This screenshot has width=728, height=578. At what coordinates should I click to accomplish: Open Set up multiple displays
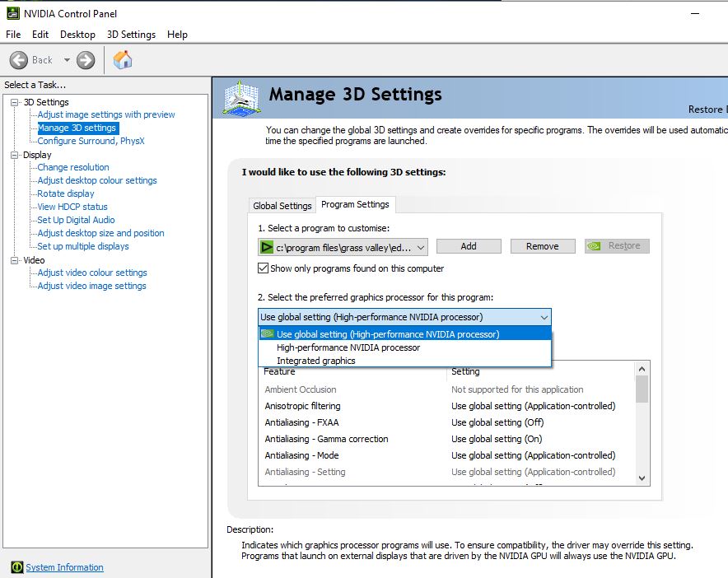83,246
